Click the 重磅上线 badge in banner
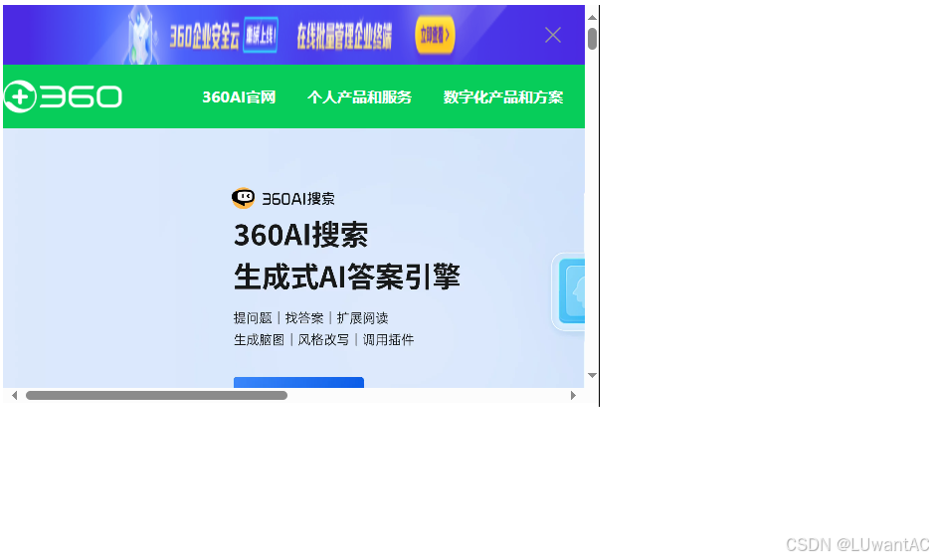This screenshot has height=560, width=933. pyautogui.click(x=262, y=35)
